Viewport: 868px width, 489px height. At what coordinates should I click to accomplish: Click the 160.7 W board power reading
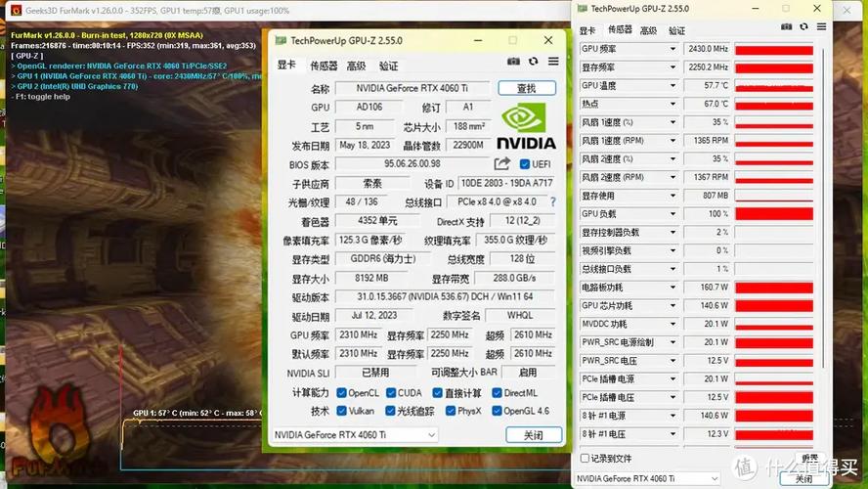(x=708, y=287)
